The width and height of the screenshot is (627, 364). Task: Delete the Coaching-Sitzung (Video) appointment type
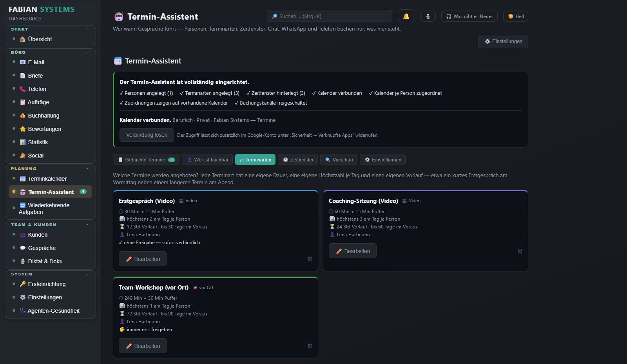(520, 251)
